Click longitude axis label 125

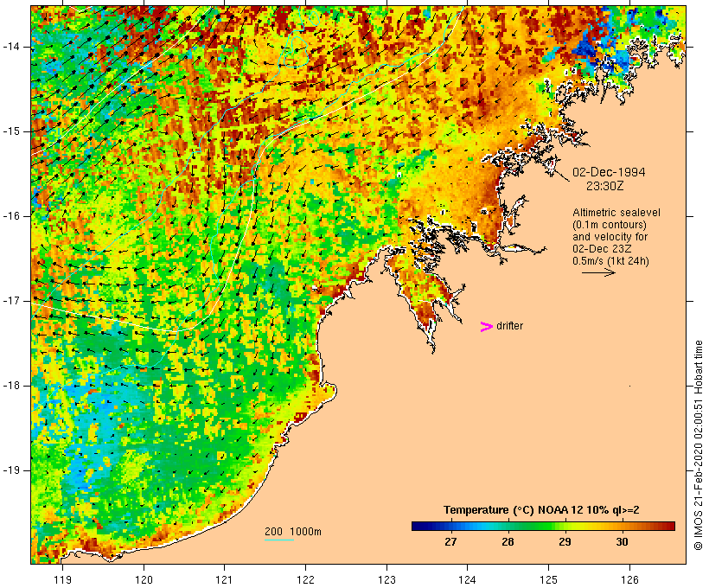pos(548,579)
